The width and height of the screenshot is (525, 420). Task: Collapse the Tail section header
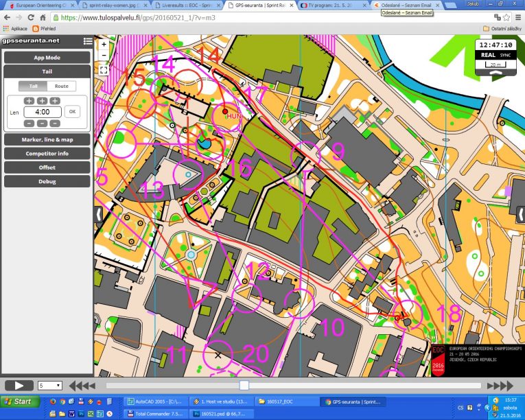(x=47, y=71)
